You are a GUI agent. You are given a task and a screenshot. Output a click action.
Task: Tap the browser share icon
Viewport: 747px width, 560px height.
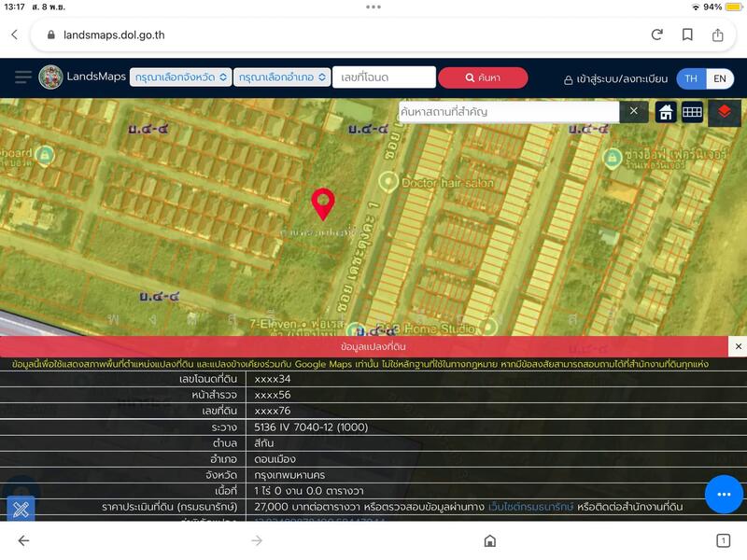(x=717, y=35)
